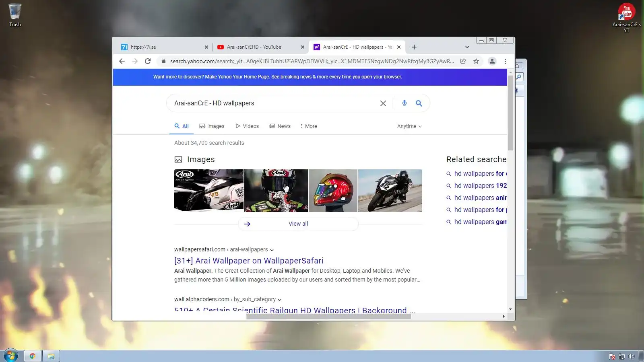This screenshot has width=644, height=362.
Task: Go back to the previous page
Action: pyautogui.click(x=122, y=61)
